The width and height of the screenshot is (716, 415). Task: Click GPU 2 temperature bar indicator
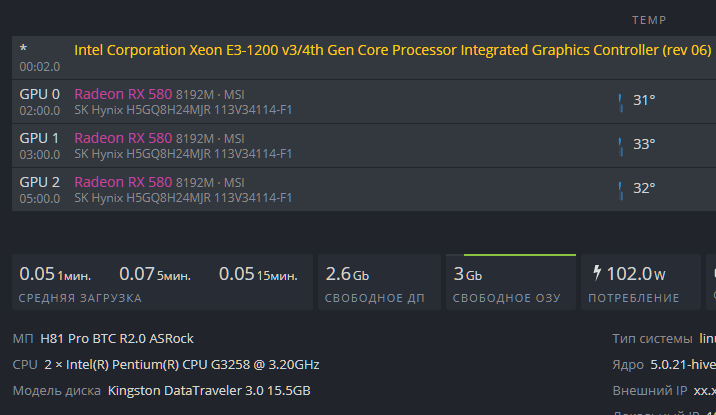[620, 188]
